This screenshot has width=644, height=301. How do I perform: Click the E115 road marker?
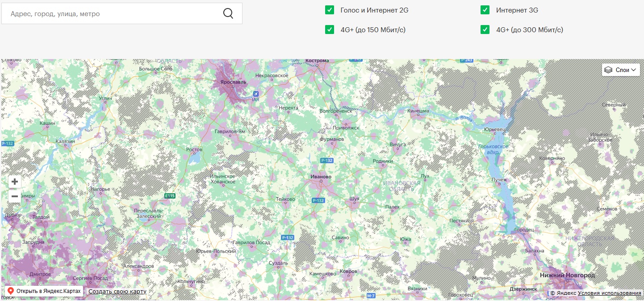[x=170, y=196]
